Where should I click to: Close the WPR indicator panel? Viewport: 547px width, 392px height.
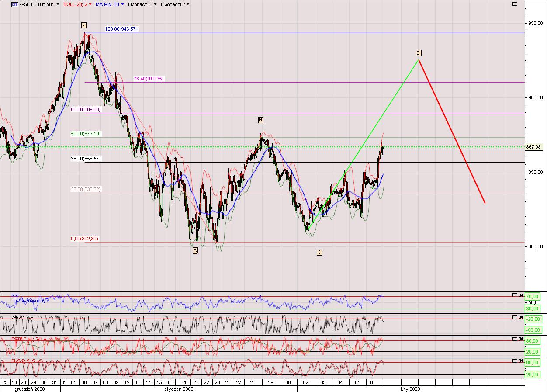click(521, 317)
